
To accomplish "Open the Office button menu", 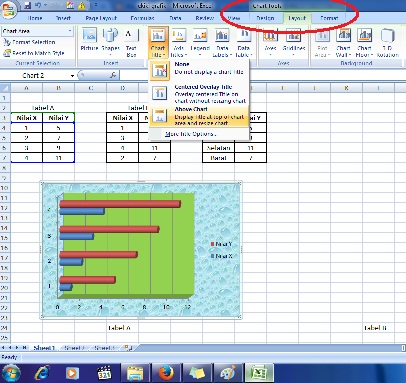I will tap(9, 9).
